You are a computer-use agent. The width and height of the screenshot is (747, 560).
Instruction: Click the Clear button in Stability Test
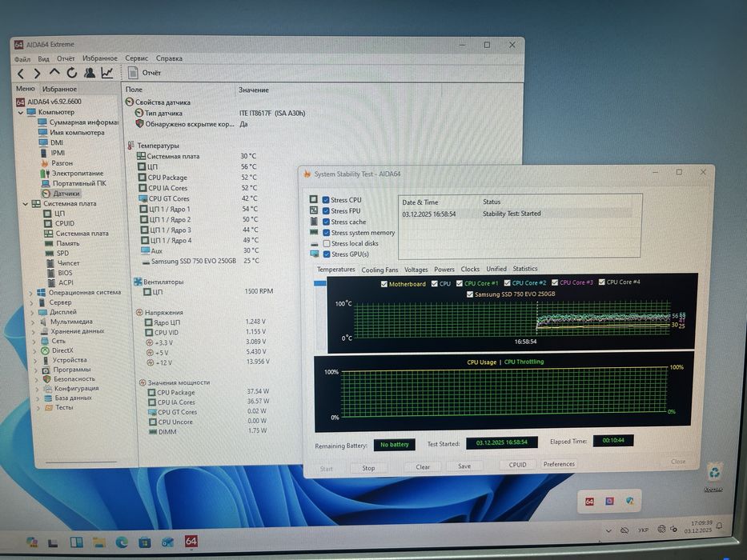coord(423,466)
